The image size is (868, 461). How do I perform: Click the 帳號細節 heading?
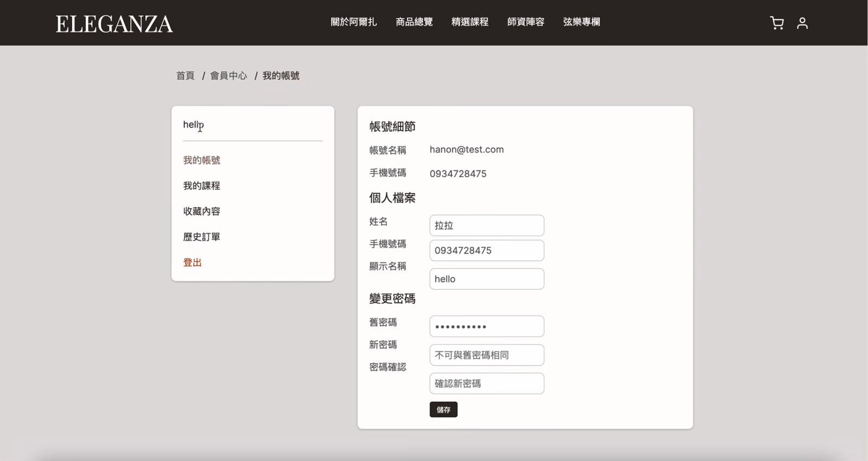392,126
